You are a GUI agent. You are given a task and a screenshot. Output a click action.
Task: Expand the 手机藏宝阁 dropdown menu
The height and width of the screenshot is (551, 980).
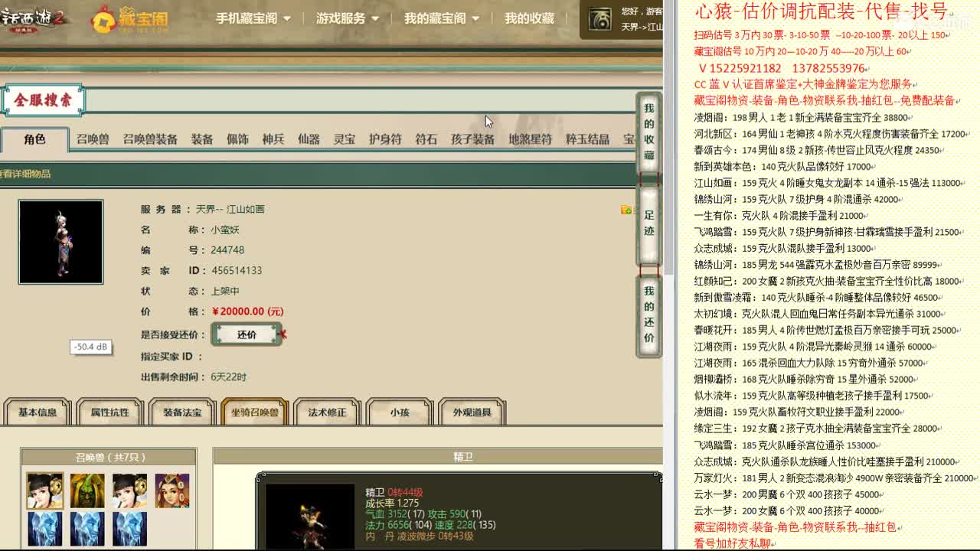pos(253,18)
